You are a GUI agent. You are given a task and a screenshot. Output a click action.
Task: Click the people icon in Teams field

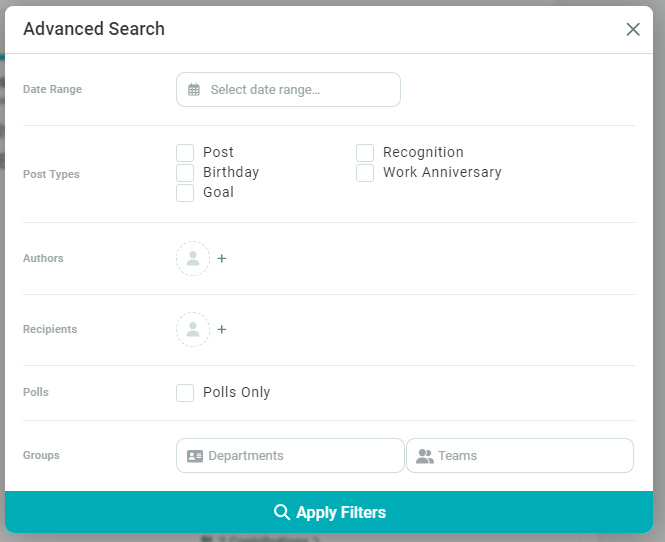point(425,456)
